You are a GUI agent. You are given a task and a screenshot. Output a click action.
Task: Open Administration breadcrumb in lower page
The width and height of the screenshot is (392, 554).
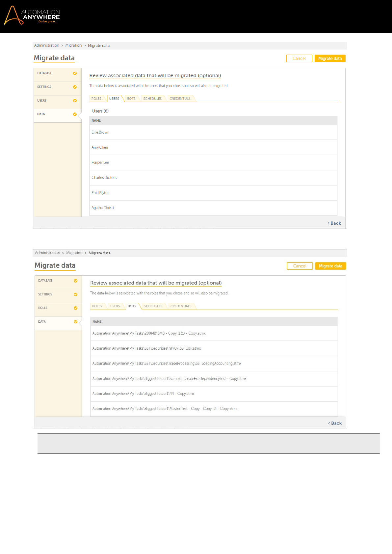tap(47, 253)
